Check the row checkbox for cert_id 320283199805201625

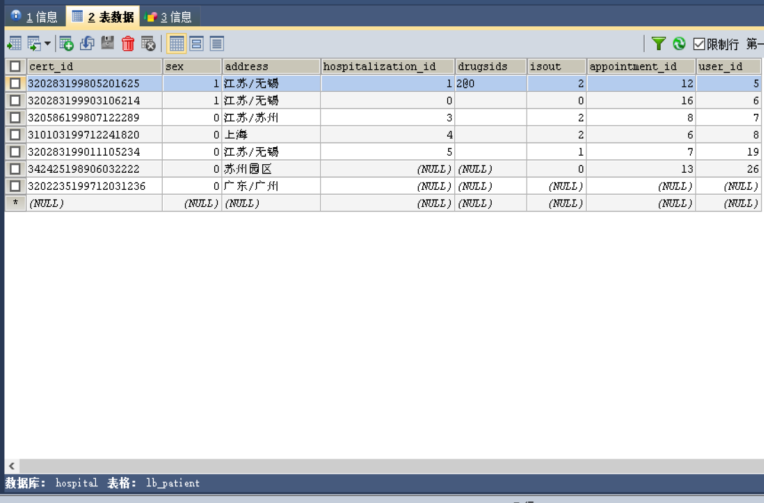(x=15, y=83)
